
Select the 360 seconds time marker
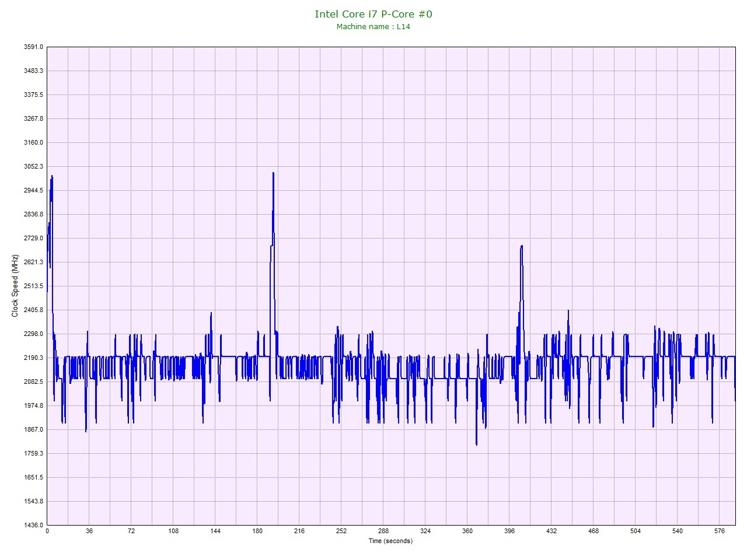pyautogui.click(x=467, y=531)
